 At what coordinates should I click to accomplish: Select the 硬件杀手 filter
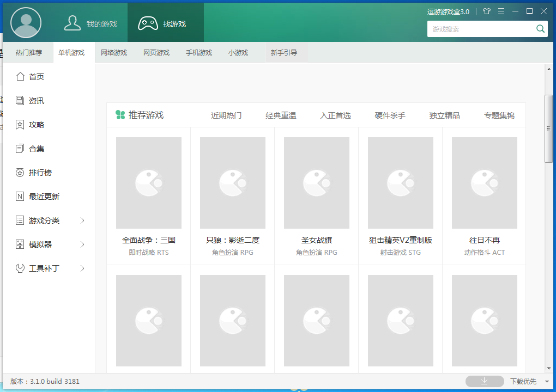tap(390, 115)
